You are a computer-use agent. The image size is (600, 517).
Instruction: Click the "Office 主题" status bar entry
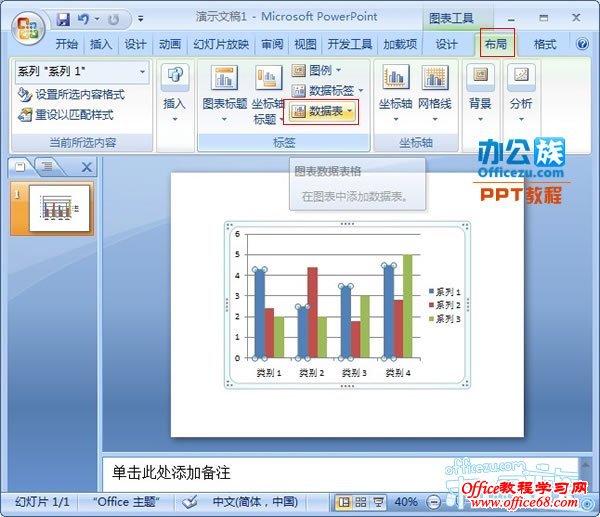[126, 502]
